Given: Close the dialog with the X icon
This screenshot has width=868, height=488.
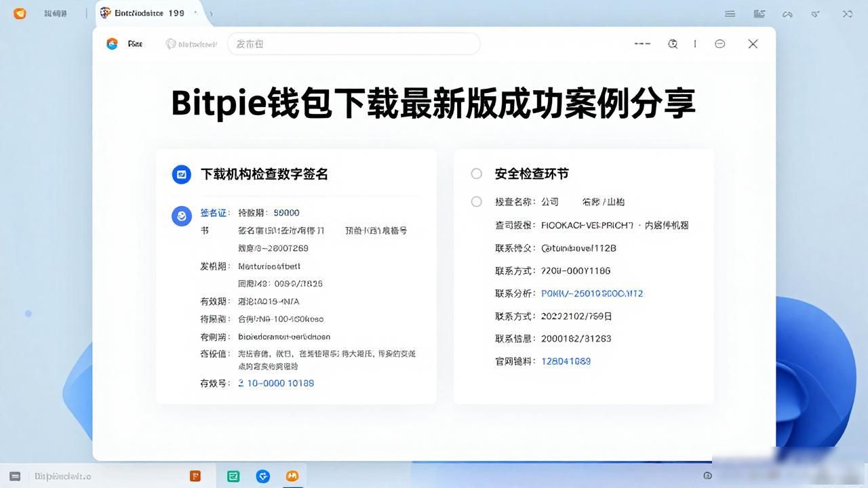Looking at the screenshot, I should click(753, 43).
